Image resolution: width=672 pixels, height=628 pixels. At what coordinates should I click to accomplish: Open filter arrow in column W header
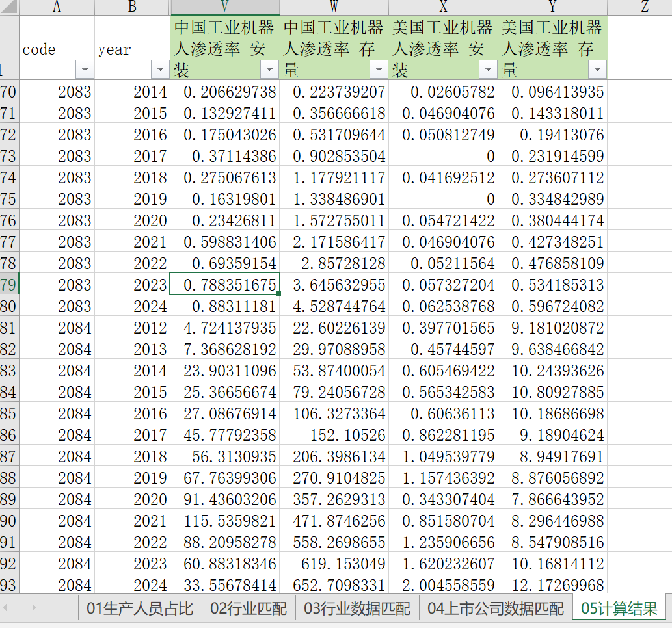(379, 69)
